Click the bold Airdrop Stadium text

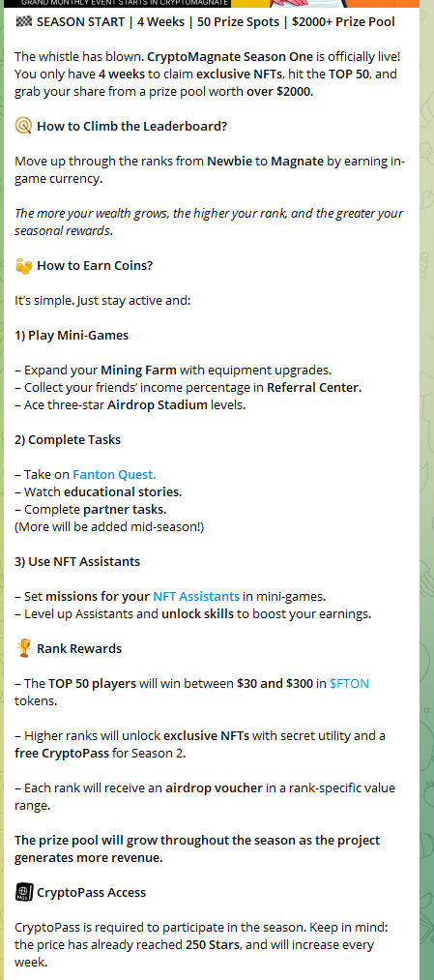coord(158,405)
